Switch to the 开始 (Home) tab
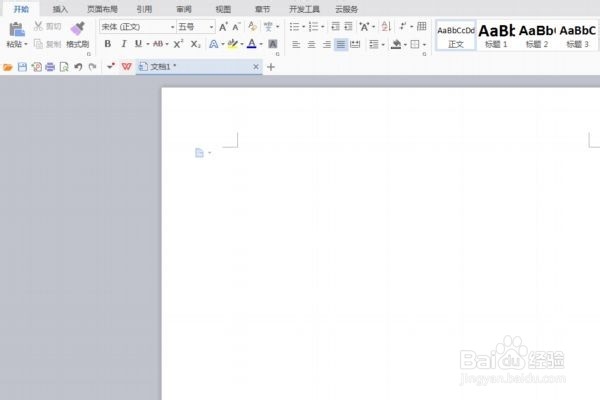This screenshot has height=400, width=600. pyautogui.click(x=21, y=9)
